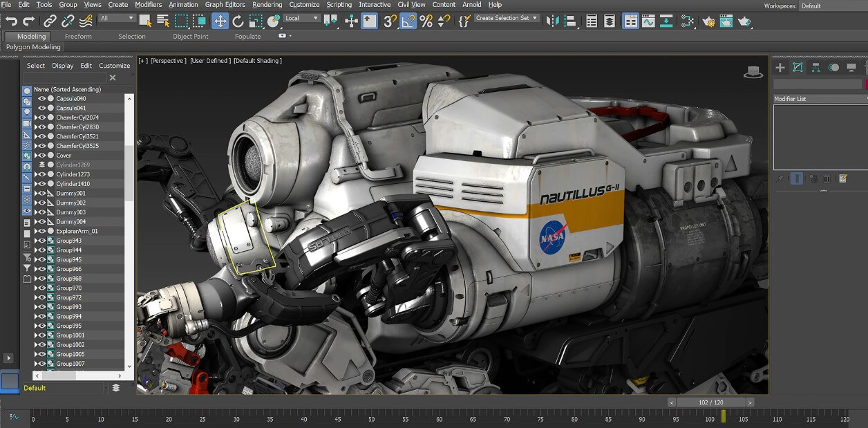Activate the Rotate tool
This screenshot has width=868, height=428.
238,21
